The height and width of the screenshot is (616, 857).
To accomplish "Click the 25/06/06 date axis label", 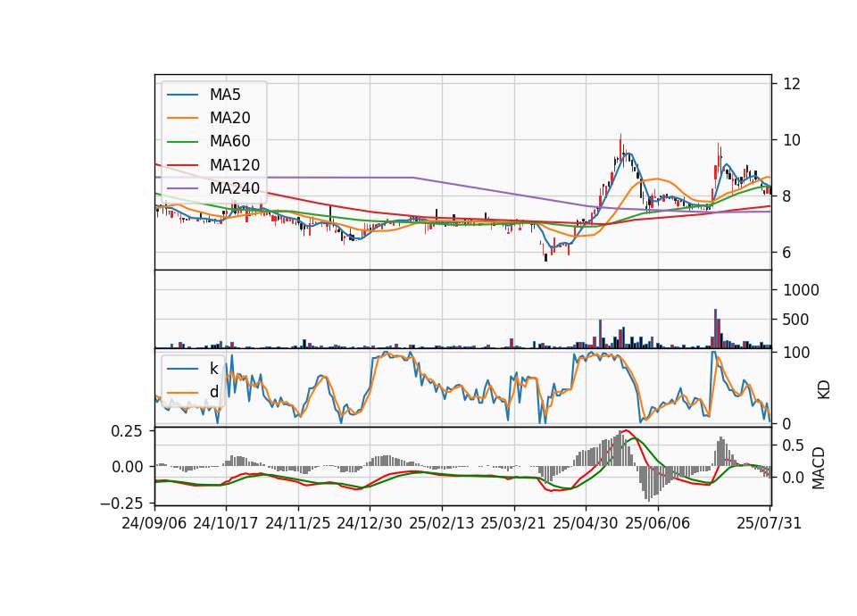I will (658, 523).
